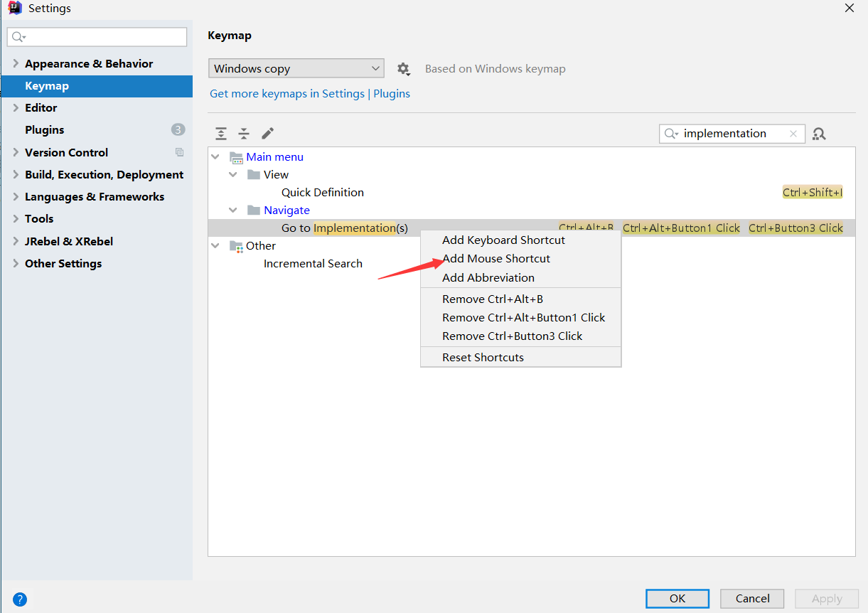The image size is (868, 613).
Task: Select Quick Definition action row
Action: (x=322, y=192)
